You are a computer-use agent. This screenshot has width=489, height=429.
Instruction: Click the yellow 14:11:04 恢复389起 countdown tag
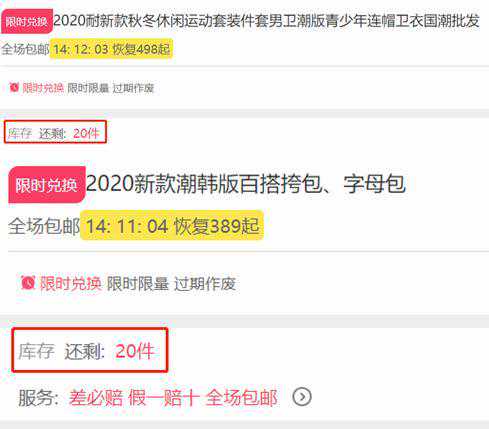point(172,226)
